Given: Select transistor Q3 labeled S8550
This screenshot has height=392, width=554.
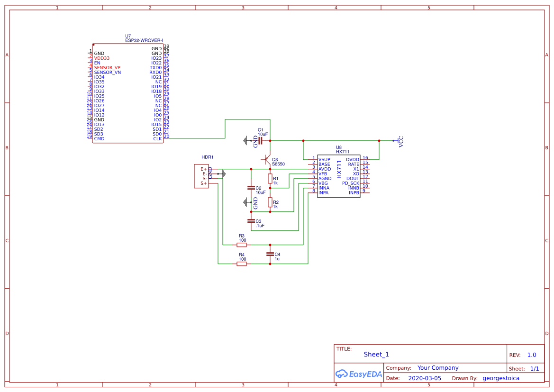Looking at the screenshot, I should coord(266,160).
